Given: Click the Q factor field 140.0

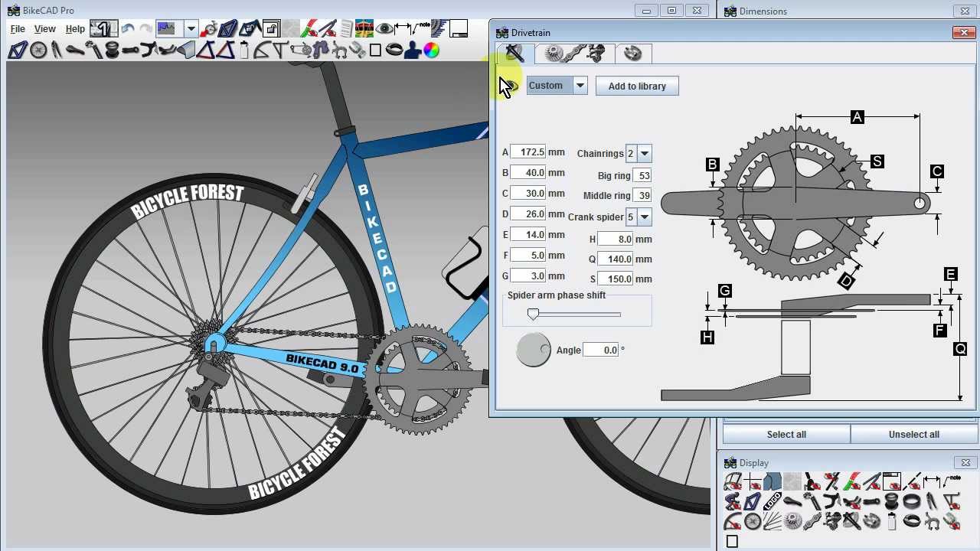Looking at the screenshot, I should pos(616,259).
